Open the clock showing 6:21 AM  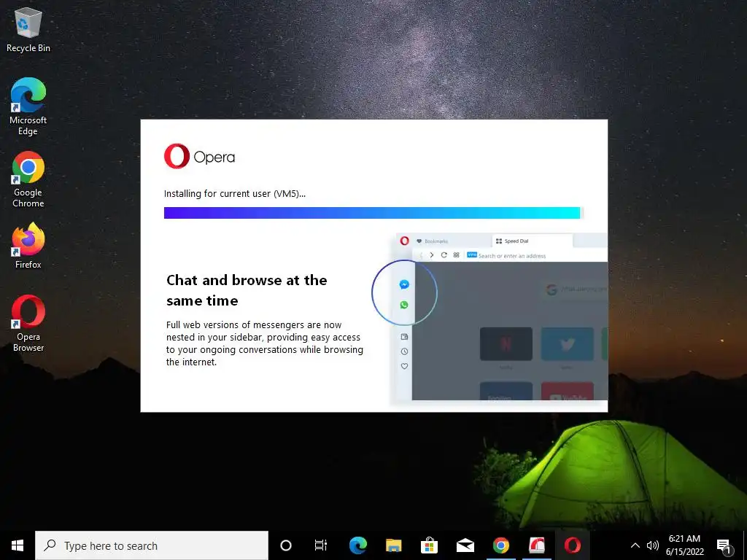click(684, 545)
